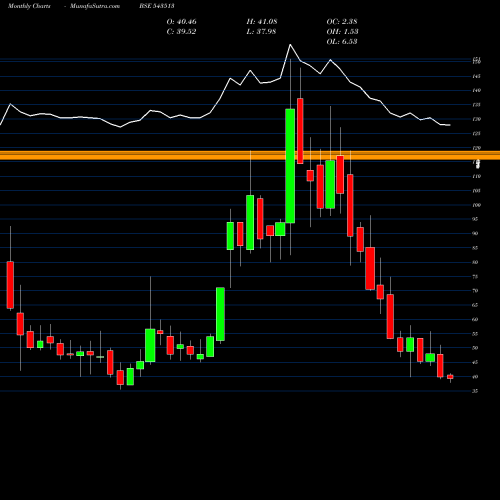Click the open value "O: 40.46"
The image size is (500, 500).
pyautogui.click(x=182, y=22)
